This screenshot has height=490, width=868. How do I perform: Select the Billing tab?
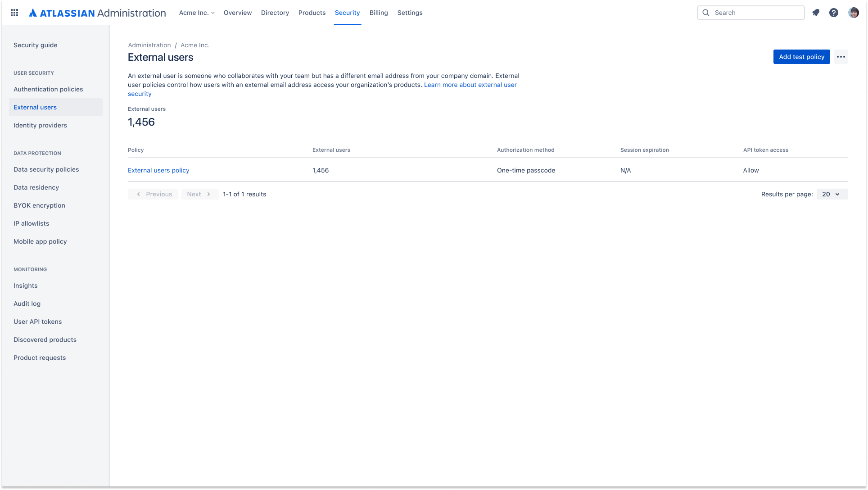379,13
